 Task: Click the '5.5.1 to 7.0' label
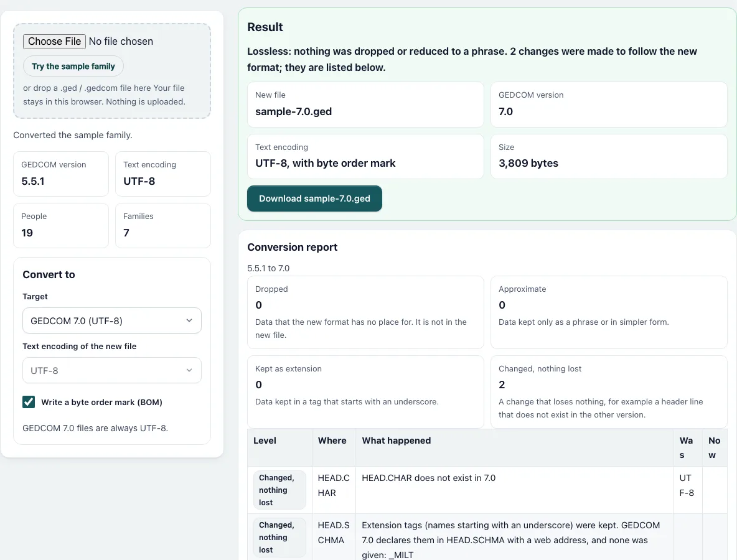(268, 269)
